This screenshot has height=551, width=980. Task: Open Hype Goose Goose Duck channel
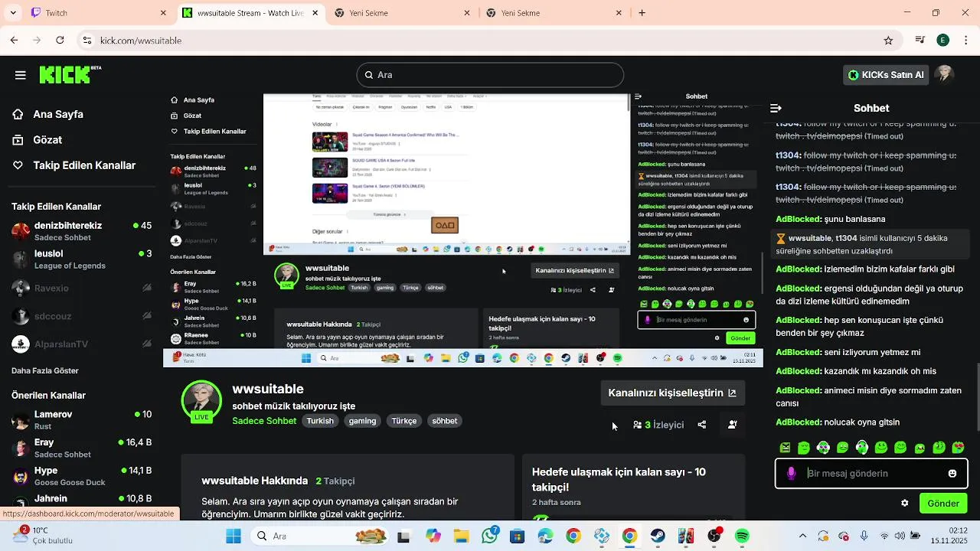point(81,476)
